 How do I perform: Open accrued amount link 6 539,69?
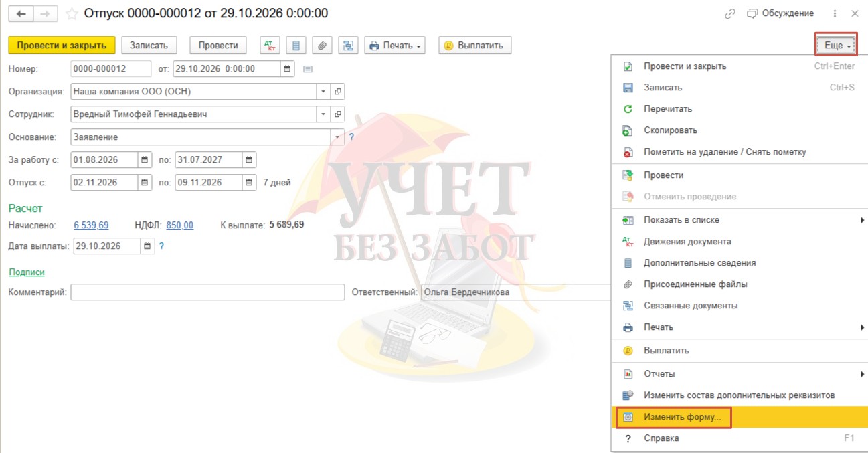coord(91,225)
